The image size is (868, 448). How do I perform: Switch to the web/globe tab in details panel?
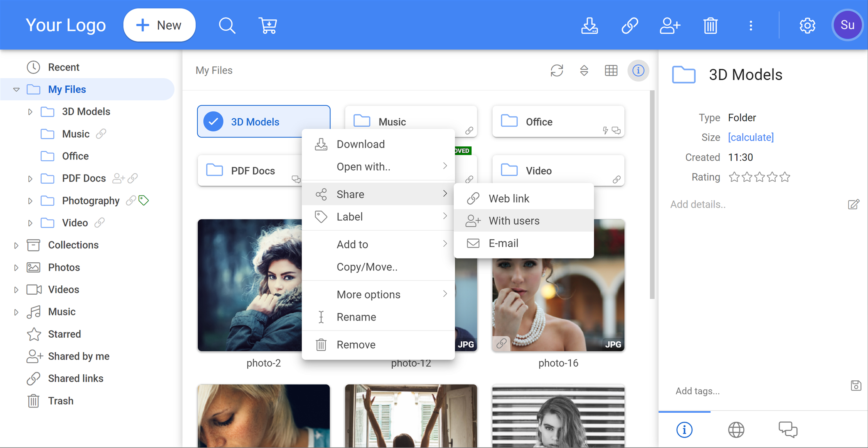[736, 430]
